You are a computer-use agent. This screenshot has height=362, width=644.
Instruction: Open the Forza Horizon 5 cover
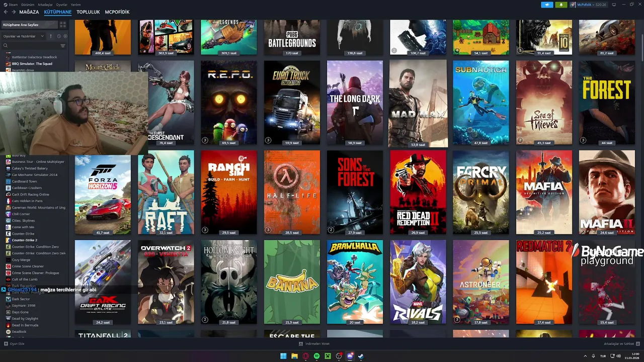coord(103,193)
